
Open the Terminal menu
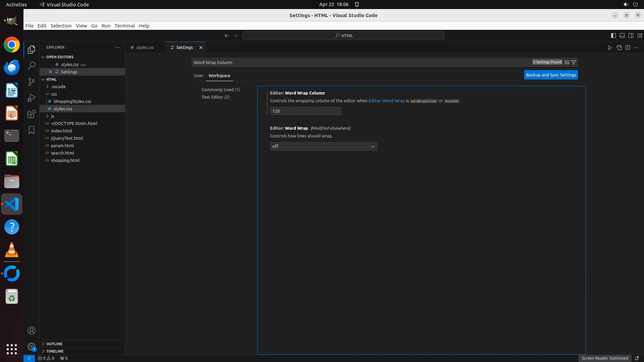pyautogui.click(x=124, y=26)
